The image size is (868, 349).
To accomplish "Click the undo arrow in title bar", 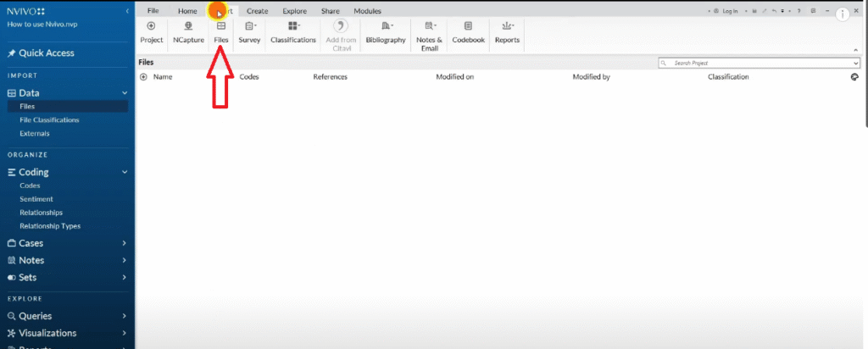I will [x=775, y=11].
